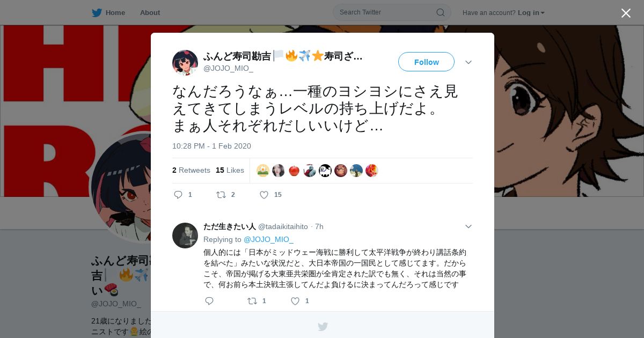Open the chevron menu next to Follow button
This screenshot has width=644, height=338.
(x=469, y=62)
